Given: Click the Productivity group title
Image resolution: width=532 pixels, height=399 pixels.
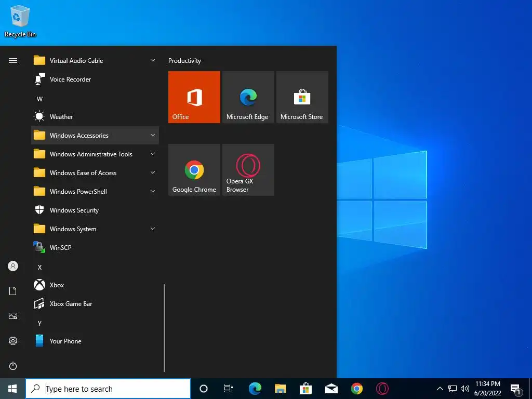Looking at the screenshot, I should point(184,61).
